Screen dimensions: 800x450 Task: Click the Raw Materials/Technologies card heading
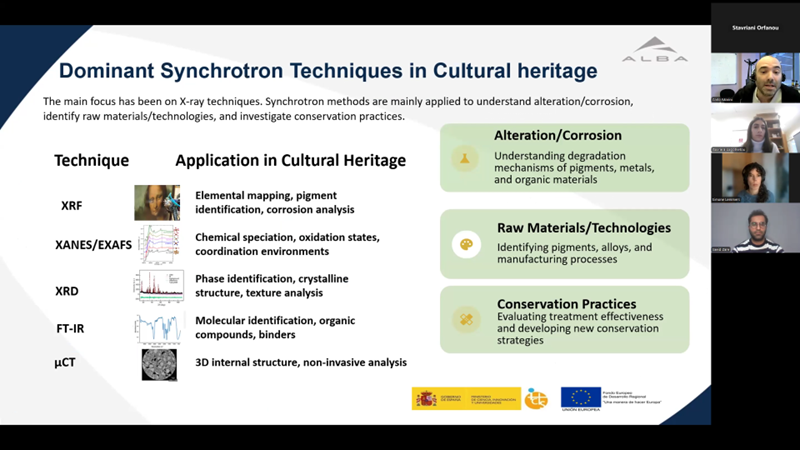(x=583, y=227)
